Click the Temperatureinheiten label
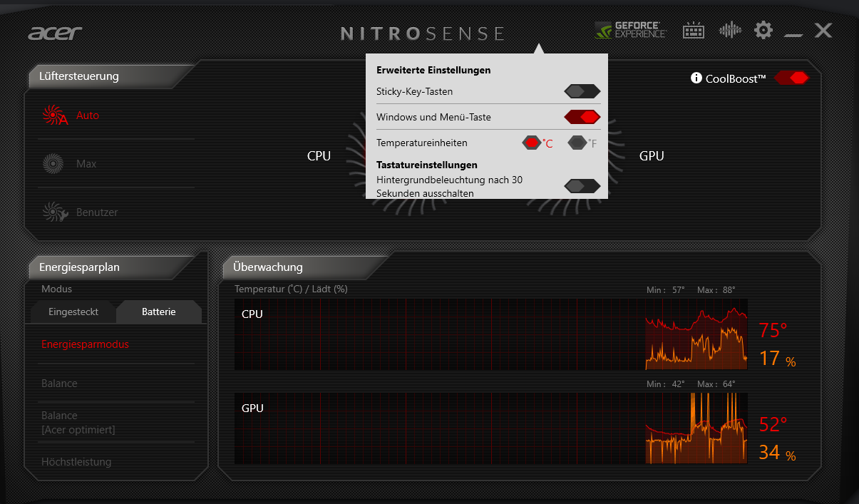The height and width of the screenshot is (504, 859). tap(422, 143)
